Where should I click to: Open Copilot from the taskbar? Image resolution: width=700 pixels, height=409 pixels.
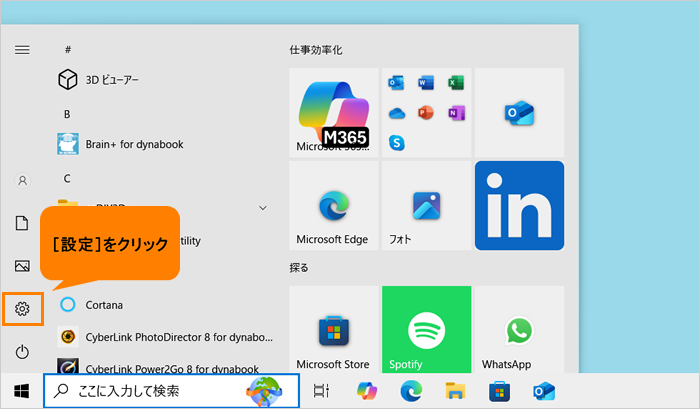tap(367, 391)
